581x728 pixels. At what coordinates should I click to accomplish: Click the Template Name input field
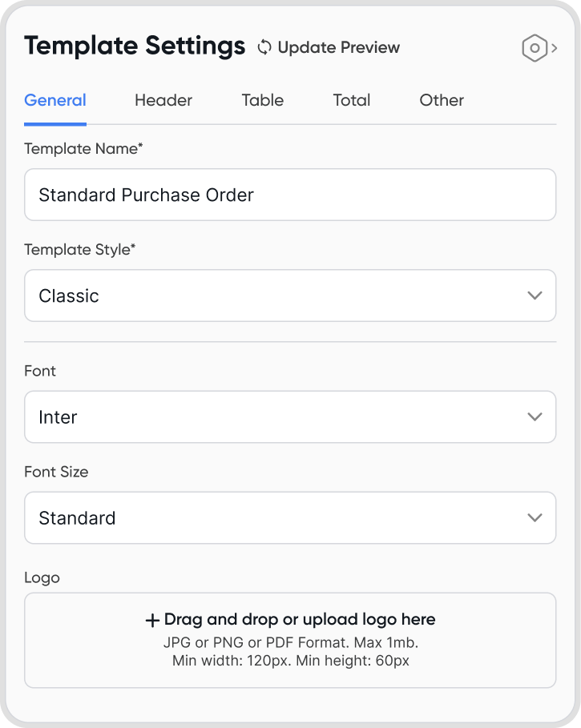[x=290, y=195]
